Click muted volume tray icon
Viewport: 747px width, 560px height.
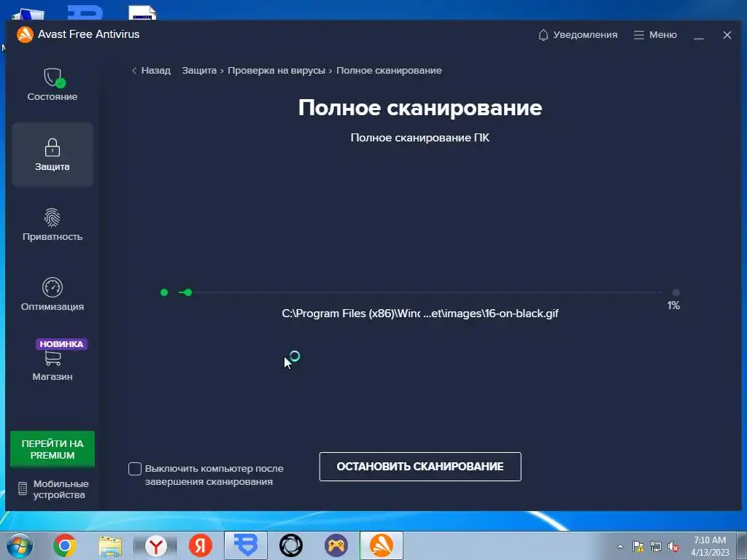[673, 546]
